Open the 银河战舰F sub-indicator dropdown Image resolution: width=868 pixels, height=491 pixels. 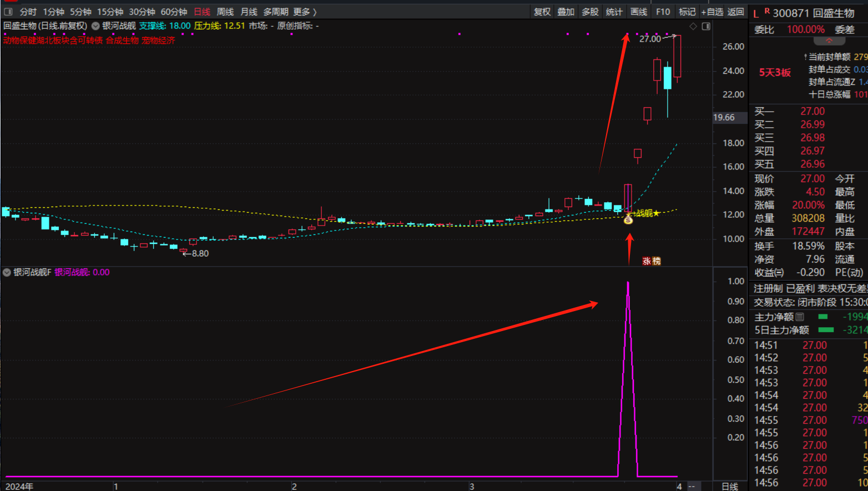7,272
